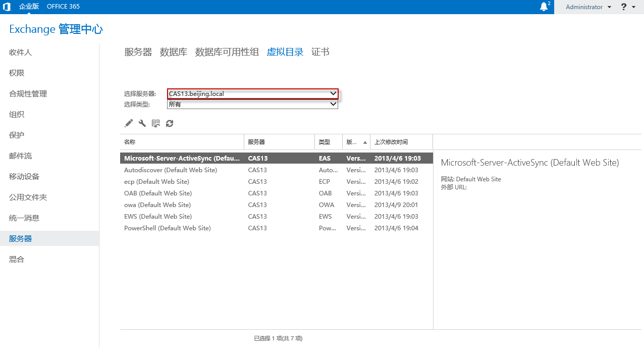Click the wrench configure icon
Image resolution: width=644 pixels, height=354 pixels.
pyautogui.click(x=142, y=123)
